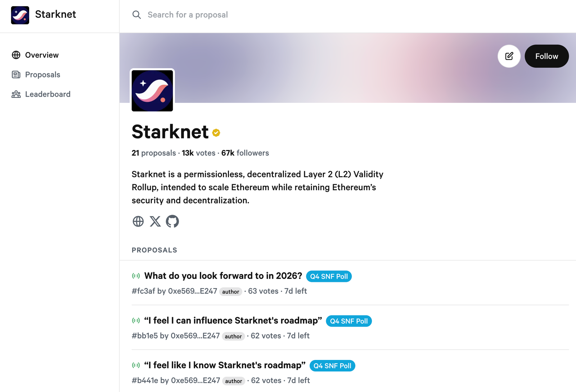Click the large Starknet space avatar
Image resolution: width=576 pixels, height=392 pixels.
click(x=152, y=91)
